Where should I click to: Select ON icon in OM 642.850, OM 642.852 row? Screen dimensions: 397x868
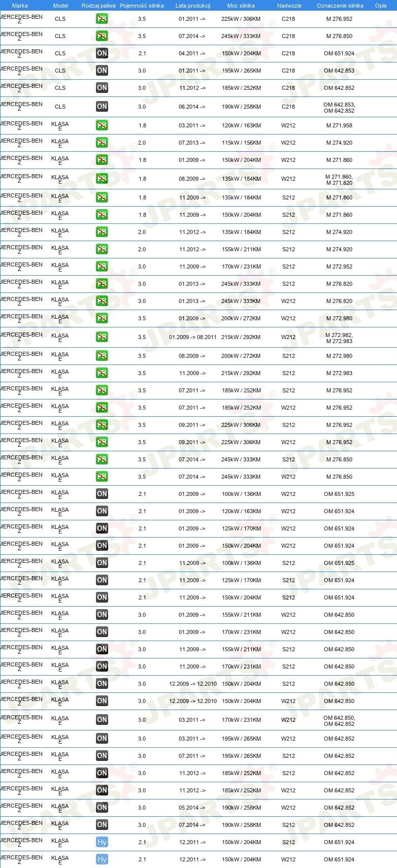[x=102, y=720]
